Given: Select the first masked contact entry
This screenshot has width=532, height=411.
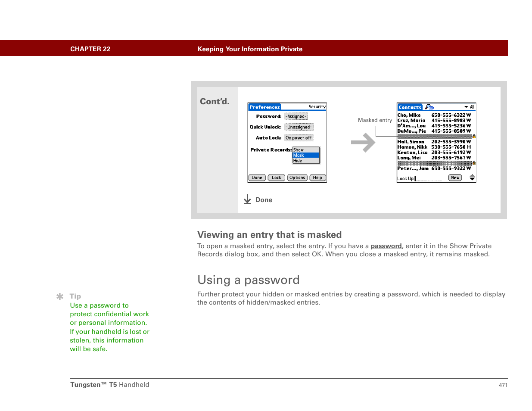Looking at the screenshot, I should point(434,137).
